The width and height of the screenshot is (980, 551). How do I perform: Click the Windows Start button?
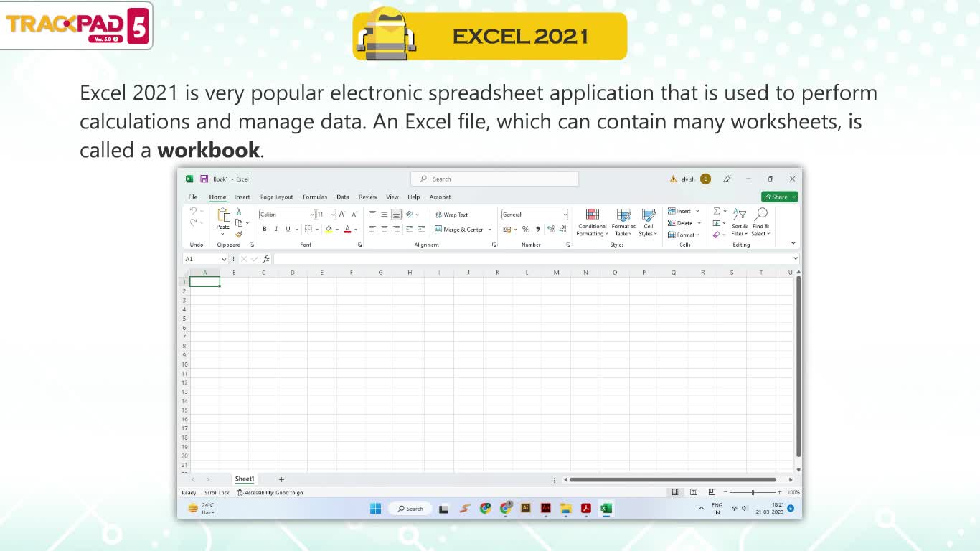point(375,508)
